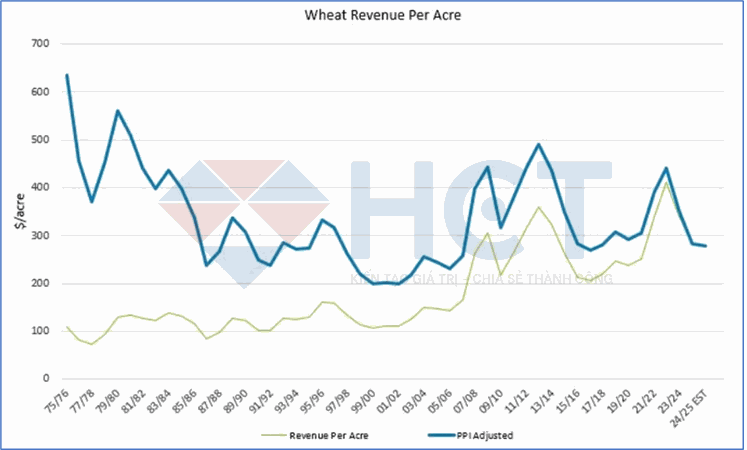
Task: Click the 'Wheat Revenue Per Acre' chart title
Action: [372, 16]
